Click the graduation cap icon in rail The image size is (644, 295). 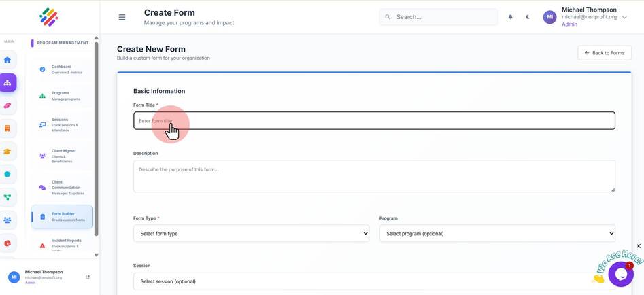[x=7, y=152]
